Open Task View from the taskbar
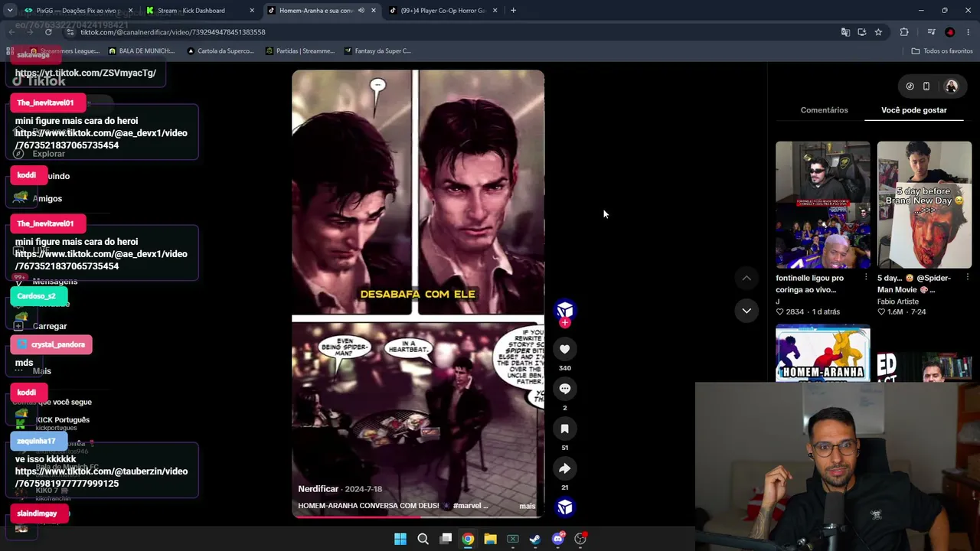This screenshot has height=551, width=980. [446, 539]
